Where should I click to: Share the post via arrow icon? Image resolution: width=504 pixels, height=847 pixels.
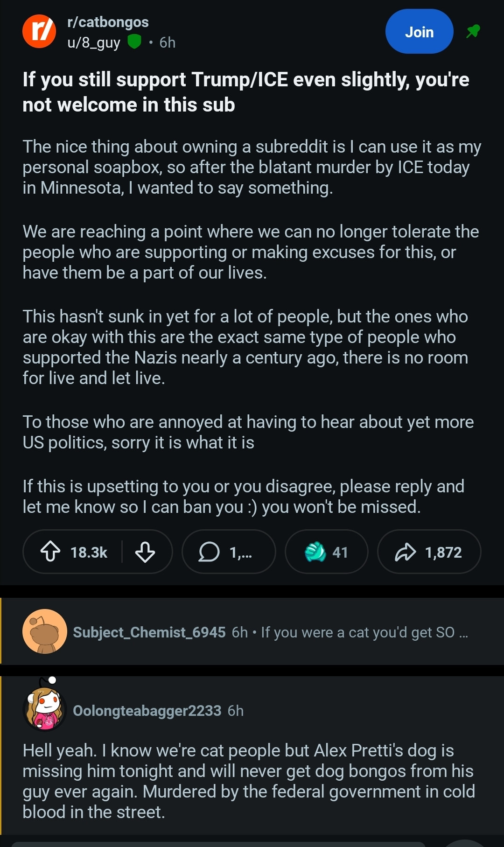405,552
